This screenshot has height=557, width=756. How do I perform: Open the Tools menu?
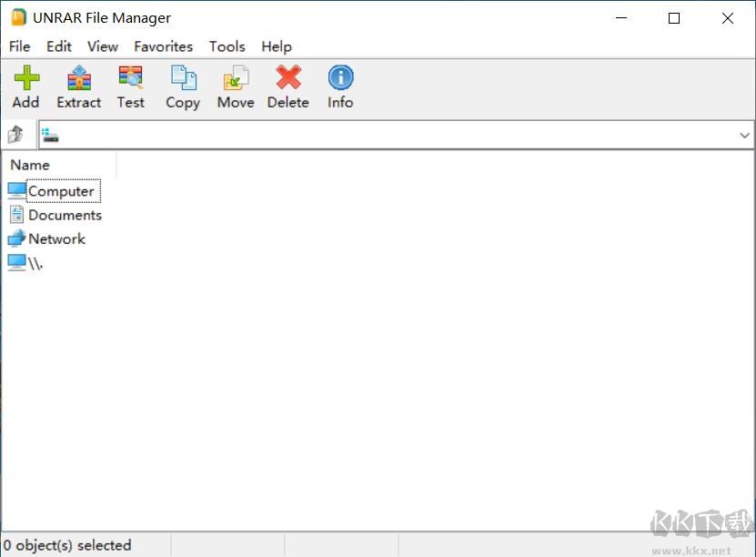click(x=227, y=46)
